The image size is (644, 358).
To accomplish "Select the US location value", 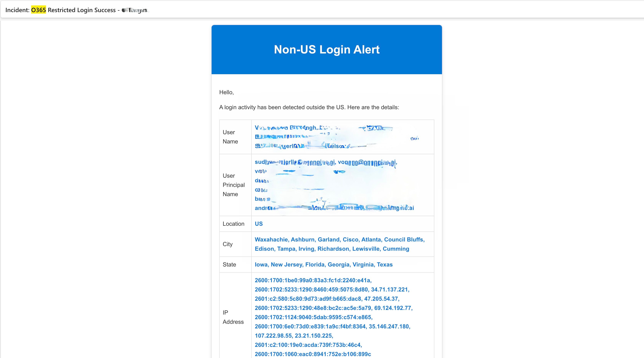I will (x=258, y=224).
